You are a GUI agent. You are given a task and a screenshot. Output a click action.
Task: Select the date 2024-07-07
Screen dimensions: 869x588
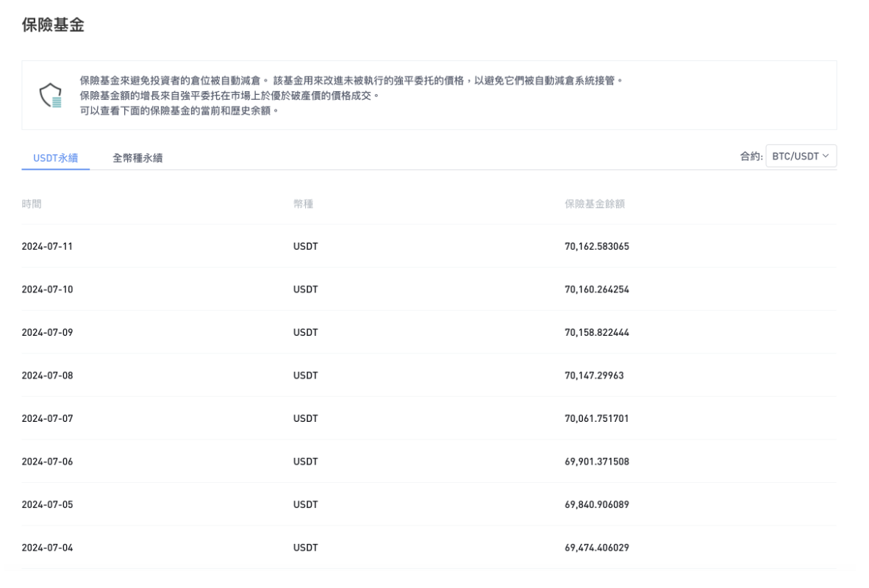coord(47,418)
